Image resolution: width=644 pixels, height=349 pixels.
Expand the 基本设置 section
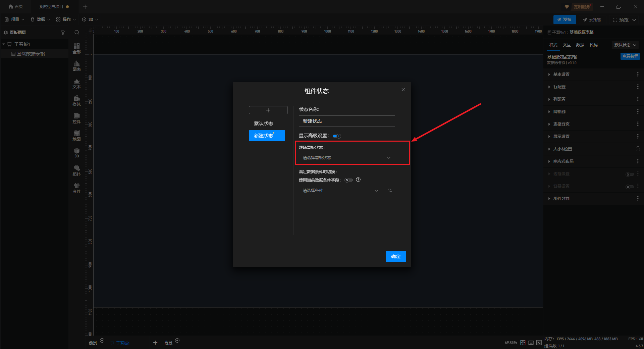pyautogui.click(x=561, y=74)
